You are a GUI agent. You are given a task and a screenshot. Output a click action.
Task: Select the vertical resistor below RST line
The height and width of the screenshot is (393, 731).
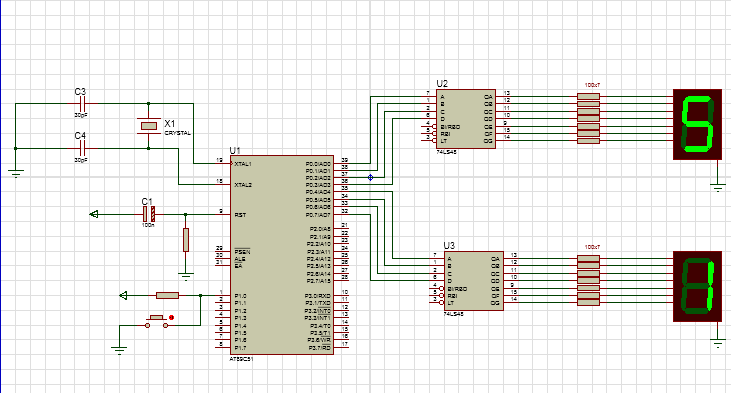click(x=186, y=240)
